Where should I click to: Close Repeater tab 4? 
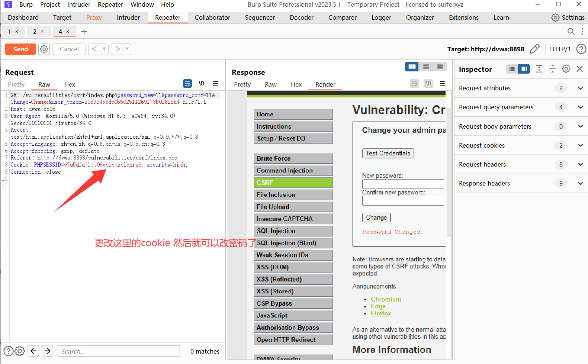(68, 32)
